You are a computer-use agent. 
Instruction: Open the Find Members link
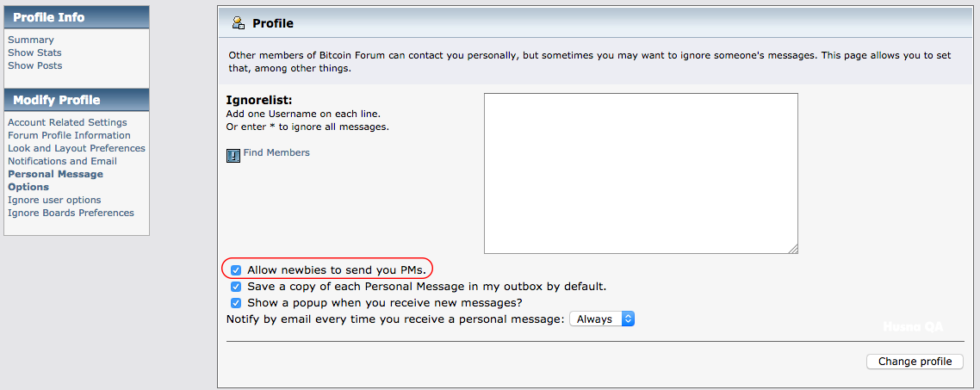tap(276, 152)
